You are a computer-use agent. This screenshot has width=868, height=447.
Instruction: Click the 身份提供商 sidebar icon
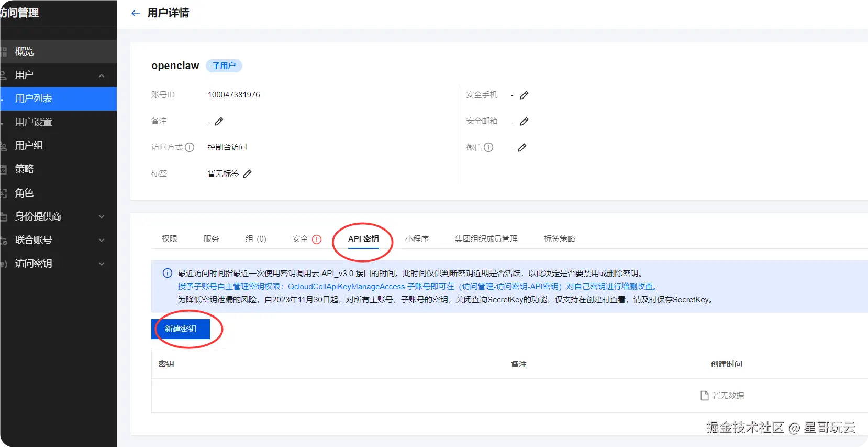coord(3,216)
